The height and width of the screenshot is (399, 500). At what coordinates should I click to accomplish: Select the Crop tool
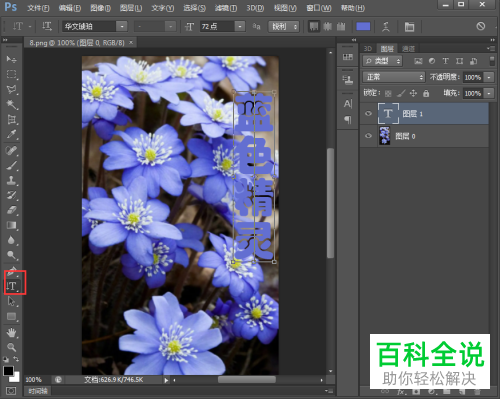tap(11, 119)
